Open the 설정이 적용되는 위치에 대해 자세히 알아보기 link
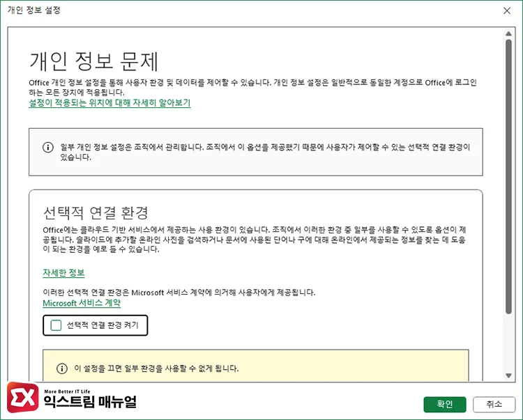Viewport: 523px width, 420px height. [109, 103]
